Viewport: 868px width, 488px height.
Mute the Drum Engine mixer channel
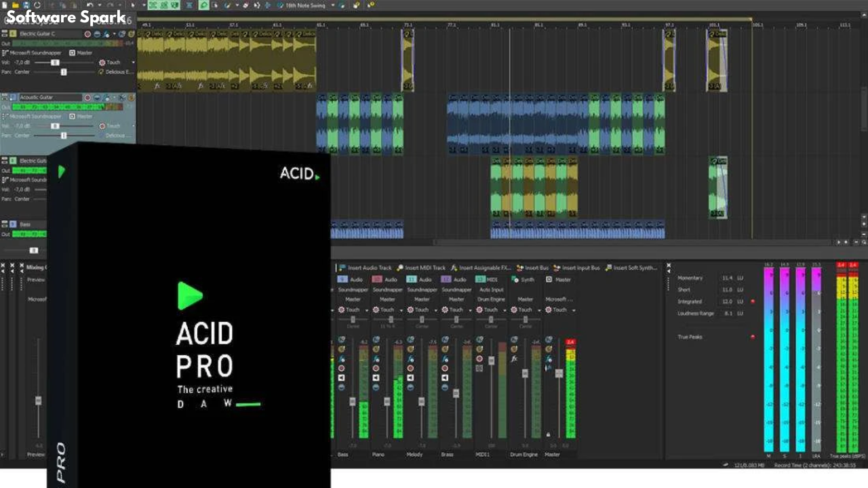(x=514, y=340)
